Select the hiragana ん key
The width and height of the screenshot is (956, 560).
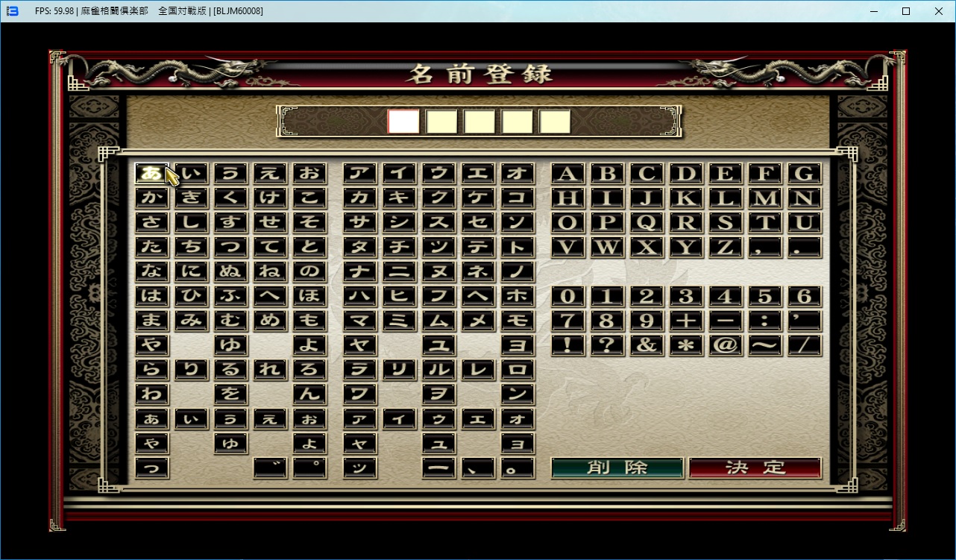click(309, 394)
